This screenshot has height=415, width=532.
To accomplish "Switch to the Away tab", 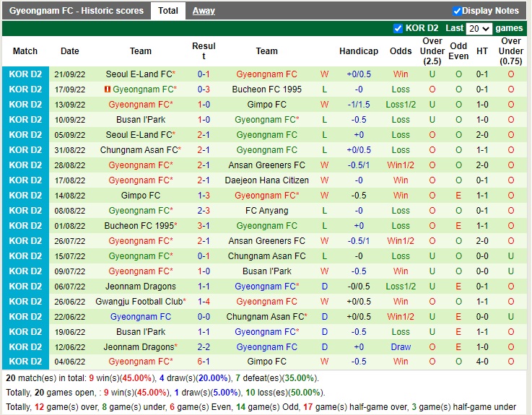I will tap(204, 11).
